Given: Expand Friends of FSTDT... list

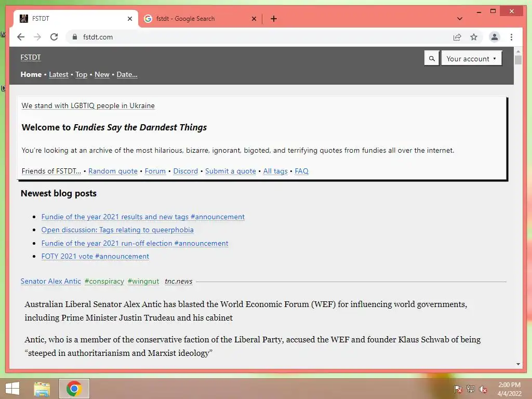Looking at the screenshot, I should click(x=51, y=171).
